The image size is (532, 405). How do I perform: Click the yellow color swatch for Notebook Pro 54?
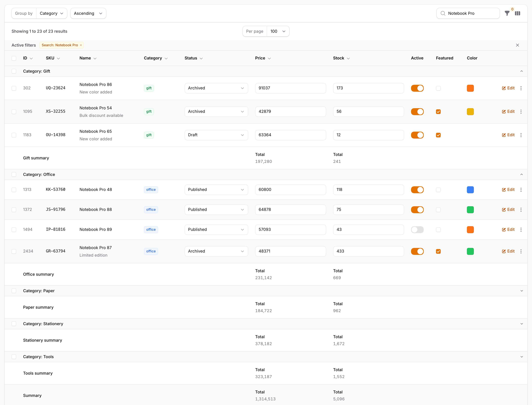pos(470,112)
